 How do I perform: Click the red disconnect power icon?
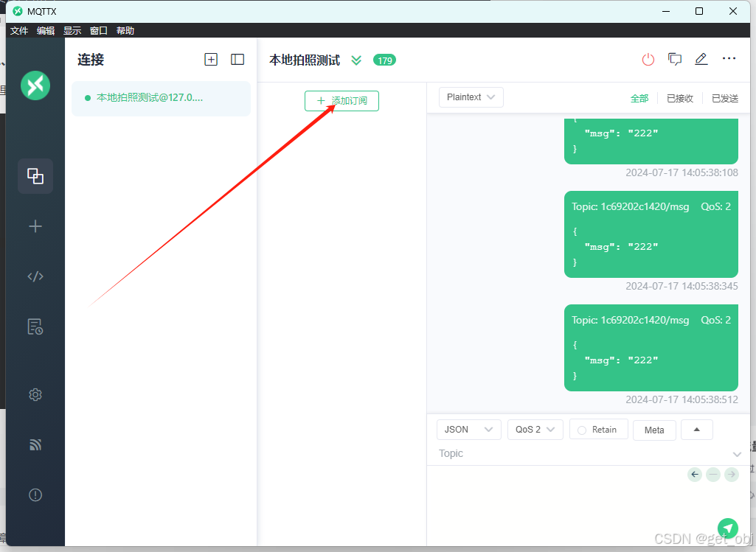tap(648, 59)
